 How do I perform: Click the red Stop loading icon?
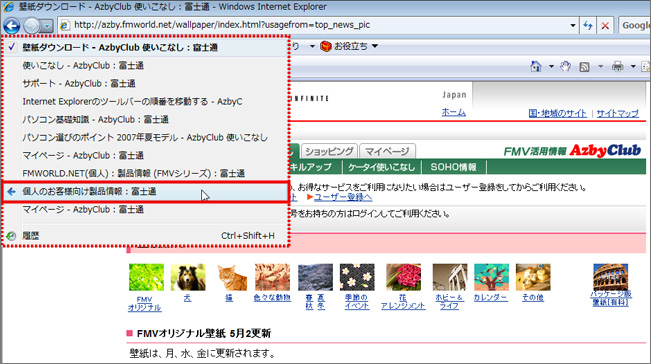(605, 25)
